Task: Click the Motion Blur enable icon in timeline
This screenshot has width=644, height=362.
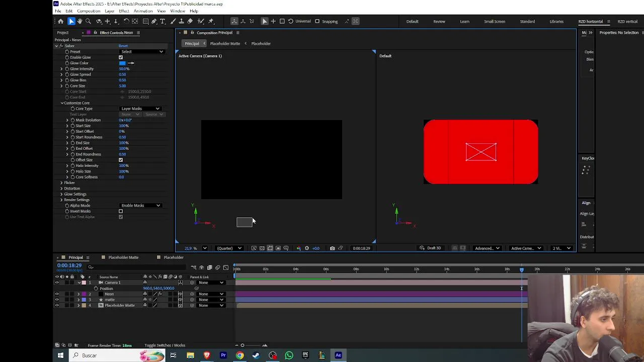Action: 217,267
